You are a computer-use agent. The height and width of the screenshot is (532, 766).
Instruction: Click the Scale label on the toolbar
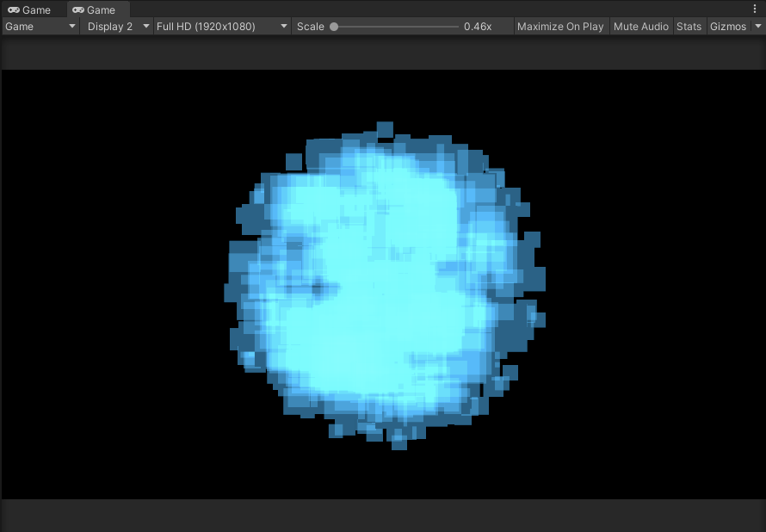click(x=309, y=26)
